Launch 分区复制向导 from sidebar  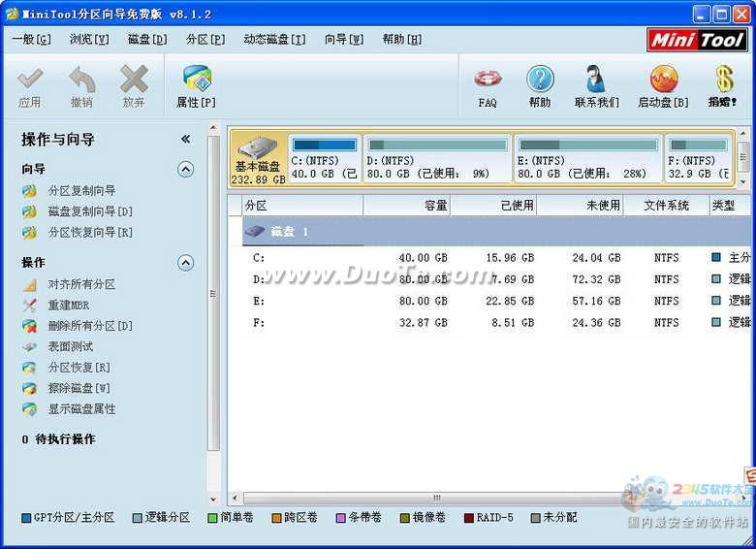pyautogui.click(x=81, y=191)
